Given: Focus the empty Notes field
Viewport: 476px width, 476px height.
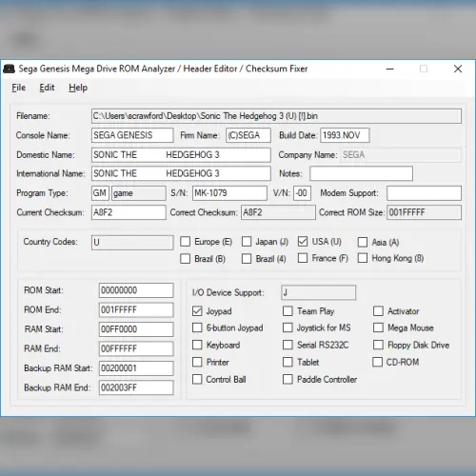Looking at the screenshot, I should pos(362,173).
